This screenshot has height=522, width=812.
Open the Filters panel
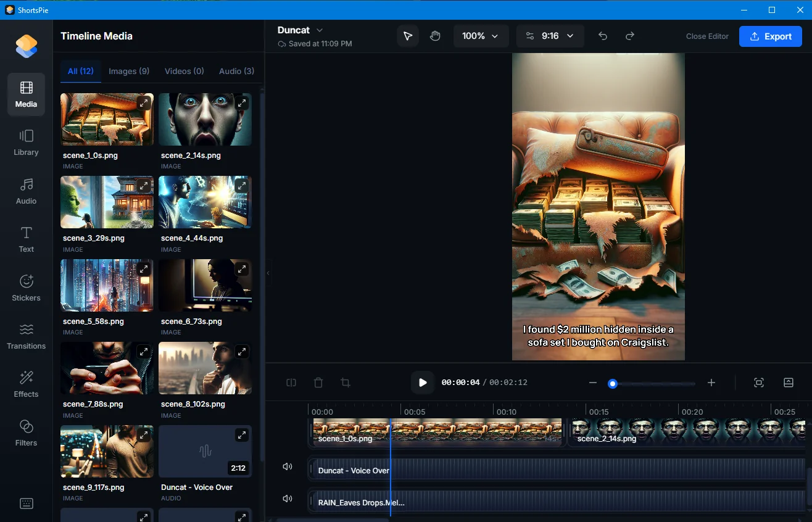click(26, 433)
